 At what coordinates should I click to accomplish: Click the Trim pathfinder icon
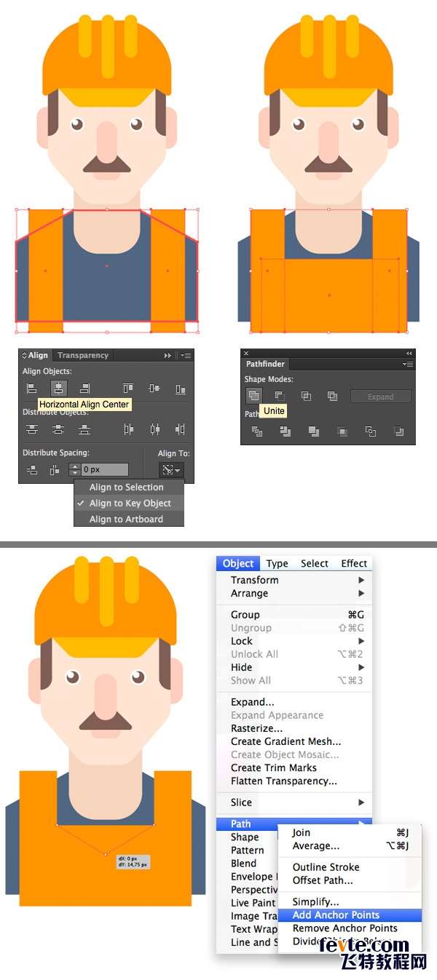[285, 431]
